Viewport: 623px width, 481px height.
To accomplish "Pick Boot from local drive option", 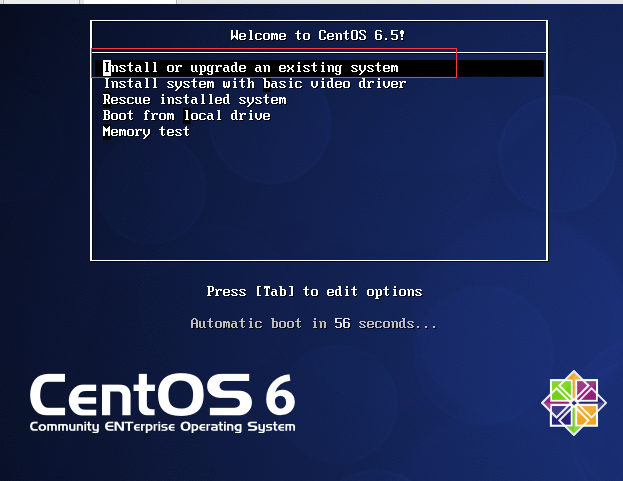I will coord(186,116).
